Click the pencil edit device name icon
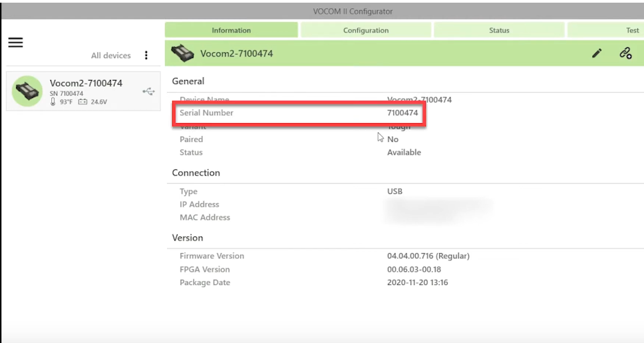The image size is (644, 343). (x=597, y=53)
